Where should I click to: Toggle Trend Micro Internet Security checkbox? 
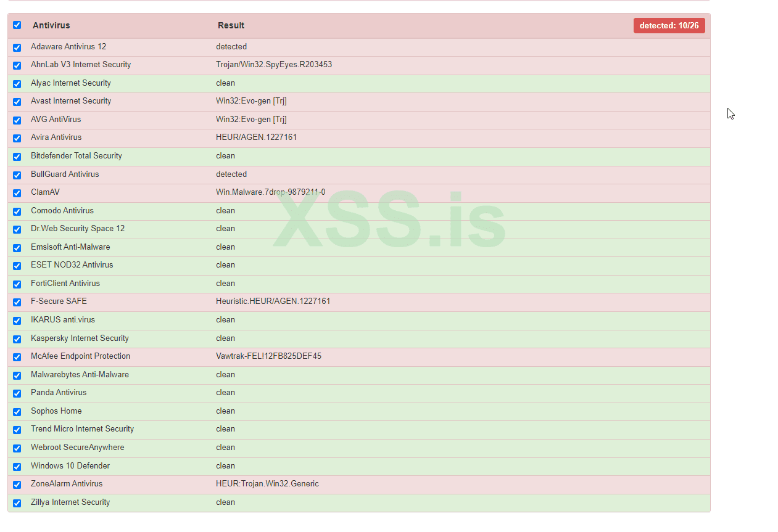coord(17,430)
